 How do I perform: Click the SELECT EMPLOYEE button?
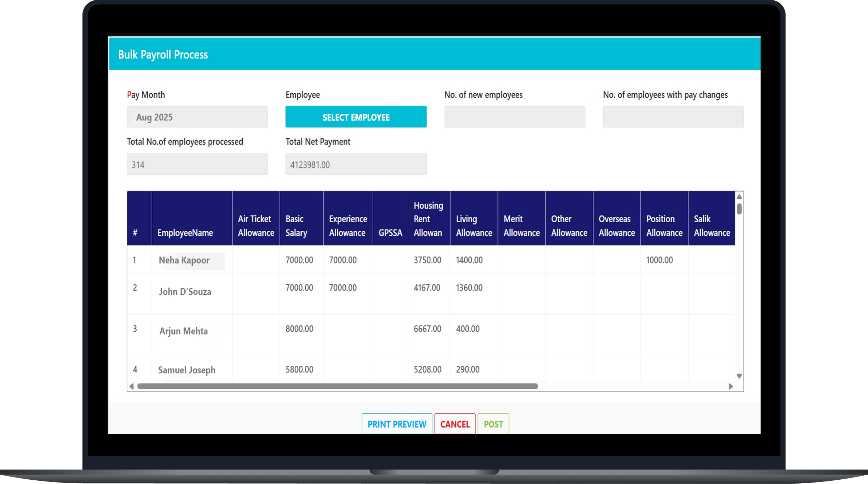coord(356,117)
